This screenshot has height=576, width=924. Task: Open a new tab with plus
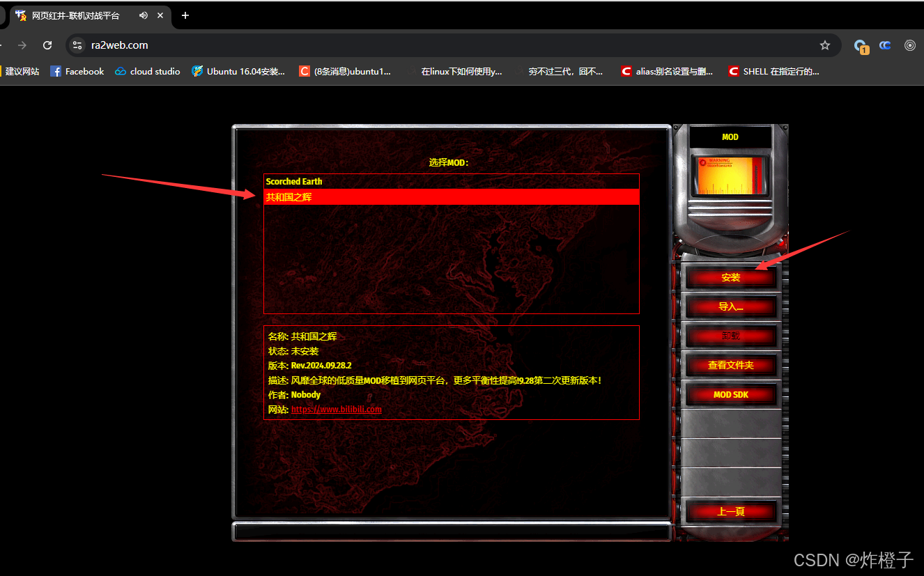(185, 15)
